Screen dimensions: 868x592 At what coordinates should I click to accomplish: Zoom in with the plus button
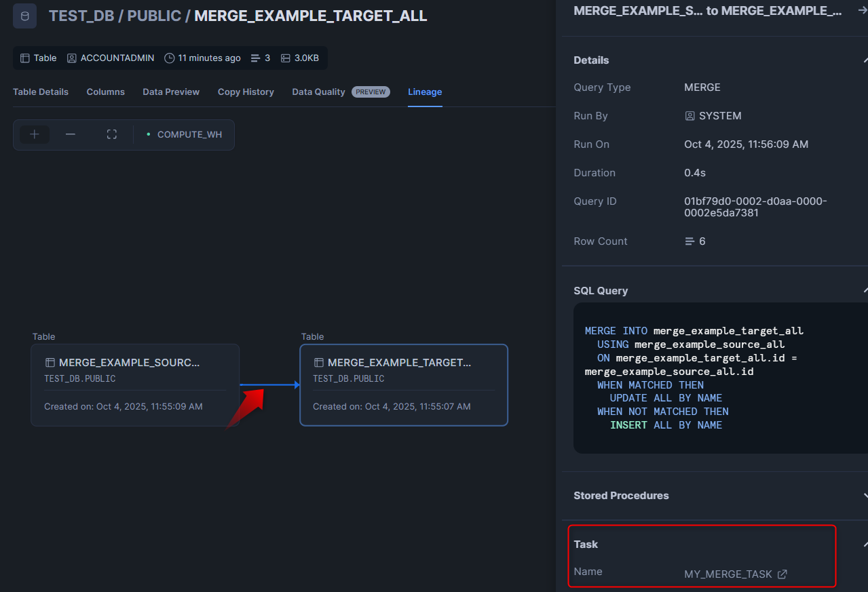pyautogui.click(x=35, y=134)
